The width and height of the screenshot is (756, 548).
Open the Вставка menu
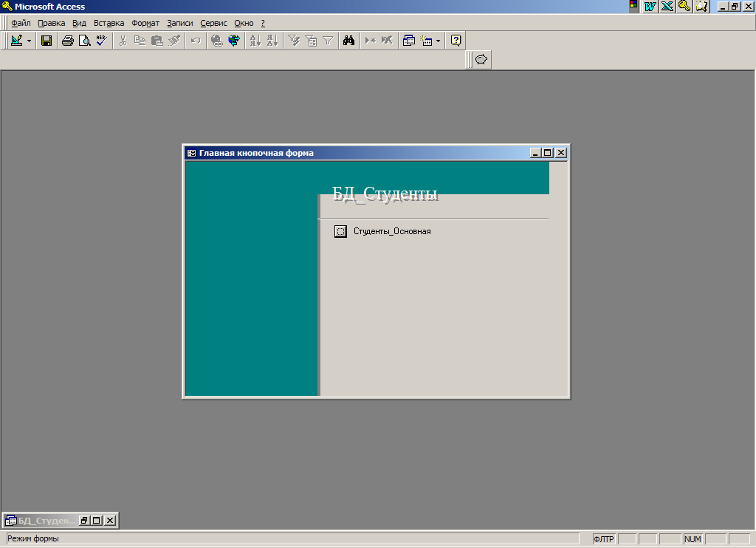coord(109,23)
